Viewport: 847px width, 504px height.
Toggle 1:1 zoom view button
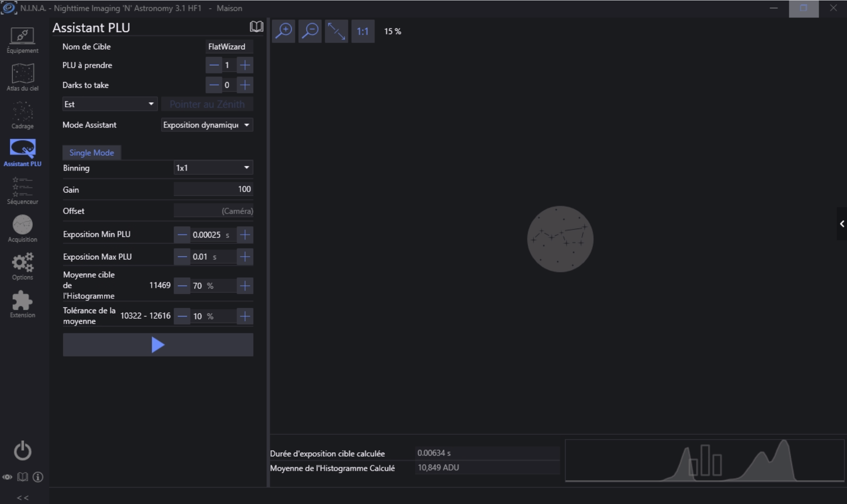362,31
